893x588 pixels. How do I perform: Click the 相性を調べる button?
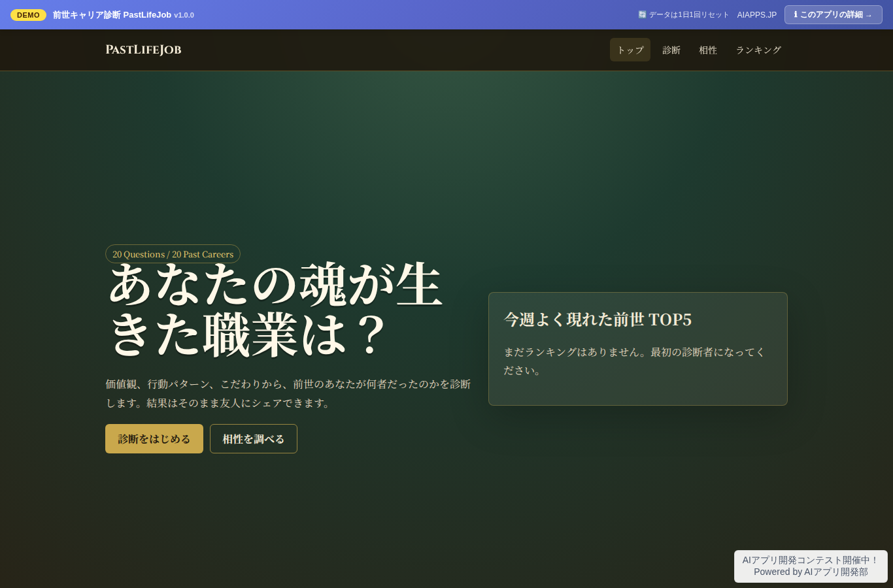click(x=254, y=438)
